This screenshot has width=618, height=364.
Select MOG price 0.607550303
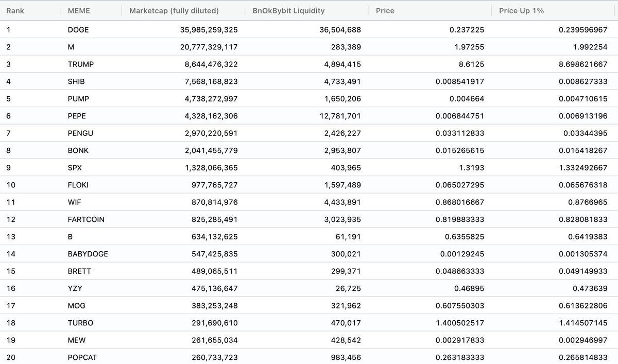pyautogui.click(x=459, y=306)
